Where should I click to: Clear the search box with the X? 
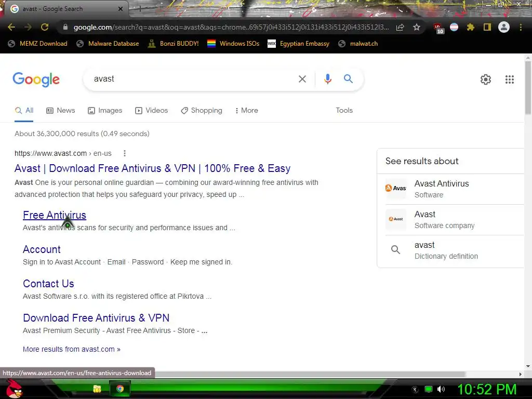(x=302, y=79)
